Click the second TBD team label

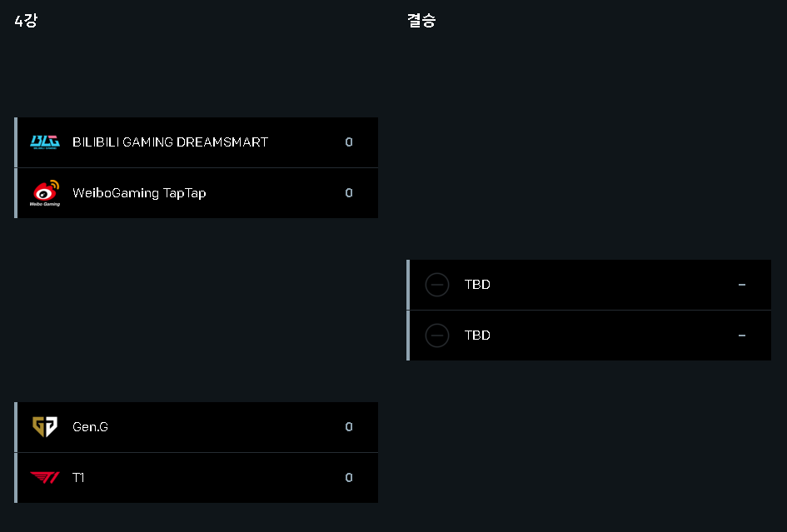(x=477, y=336)
